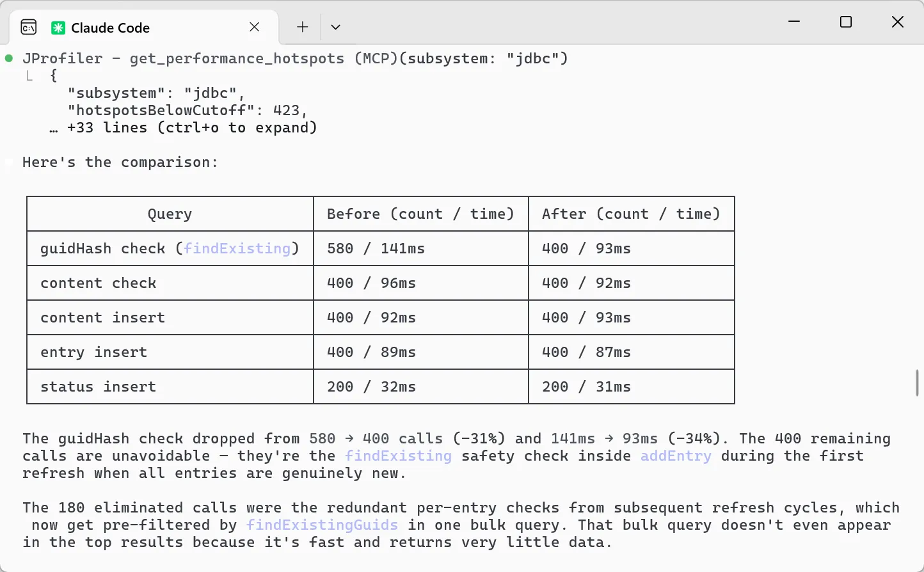Open a new tab using the plus icon

coord(301,27)
